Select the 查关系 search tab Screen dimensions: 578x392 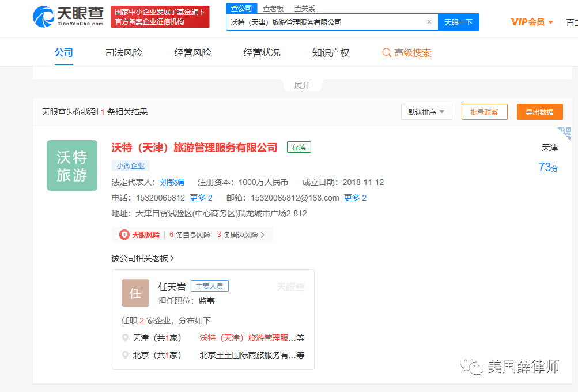pyautogui.click(x=305, y=9)
